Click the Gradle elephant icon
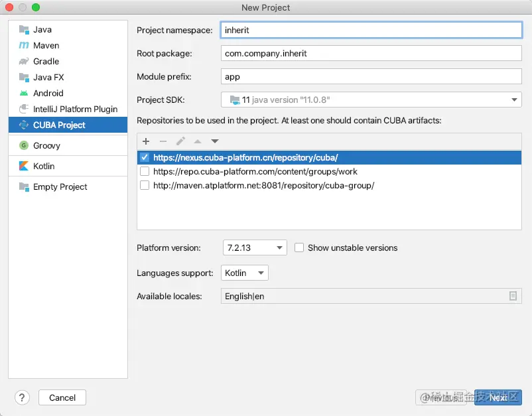 24,62
